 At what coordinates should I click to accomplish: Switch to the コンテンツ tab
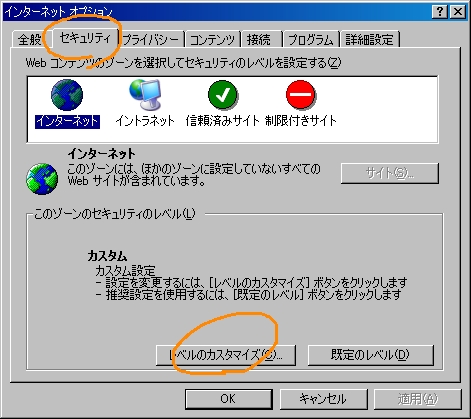(212, 40)
